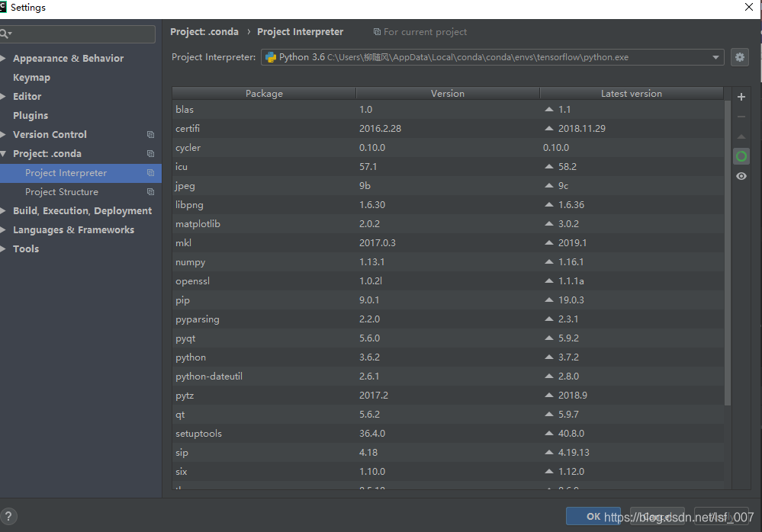Viewport: 762px width, 532px height.
Task: Expand Languages & Frameworks section
Action: 3,229
